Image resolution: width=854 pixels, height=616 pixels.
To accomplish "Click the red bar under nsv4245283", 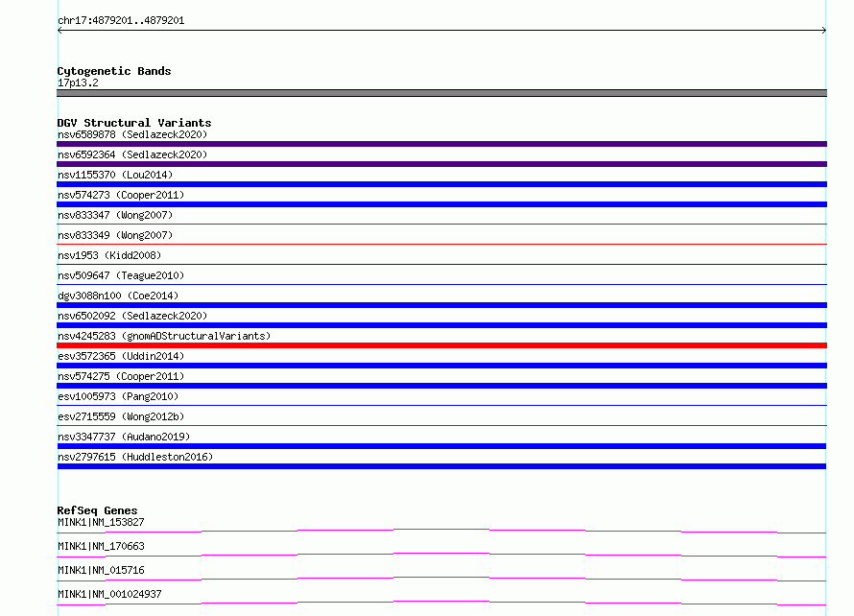I will point(441,345).
